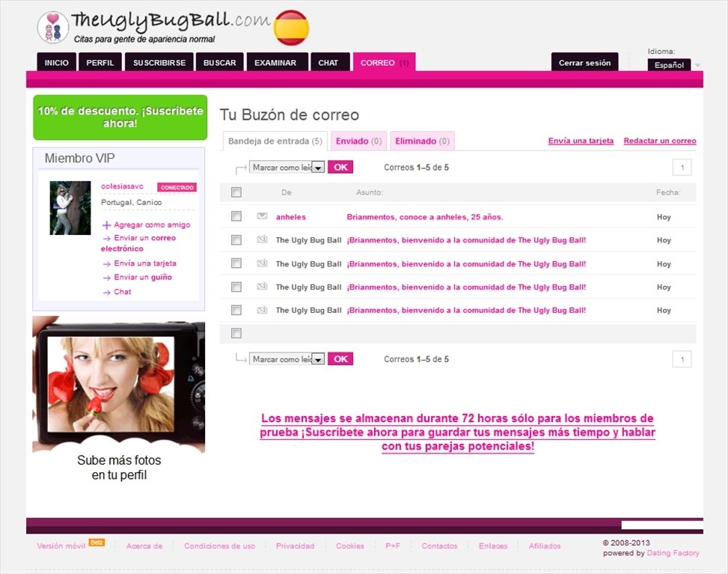Click Envía una tarjeta link above inbox

[581, 141]
